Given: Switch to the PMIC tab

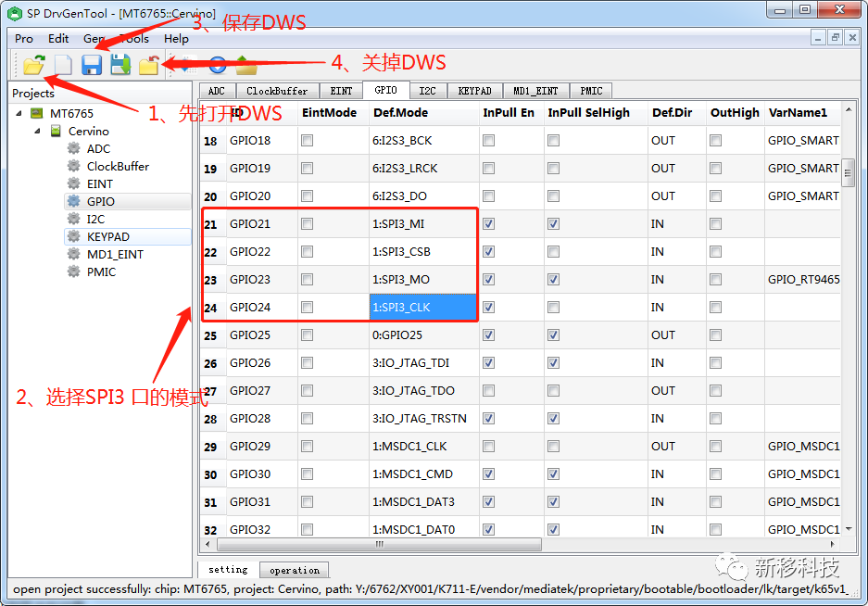Looking at the screenshot, I should (x=591, y=91).
